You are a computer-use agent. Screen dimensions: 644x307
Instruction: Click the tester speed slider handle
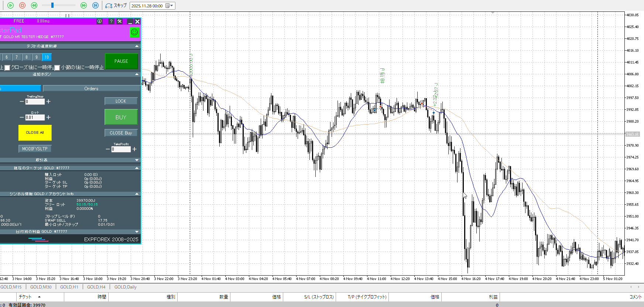(x=52, y=5)
